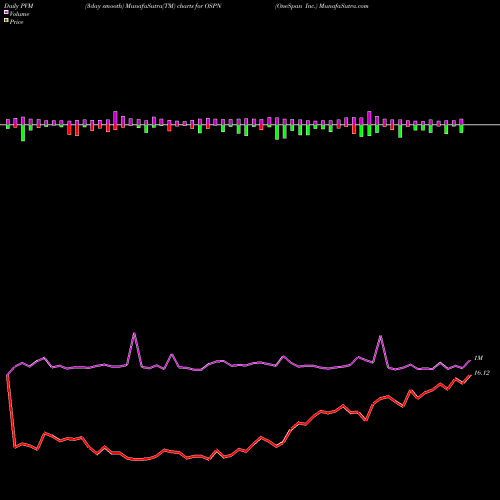The height and width of the screenshot is (500, 500).
Task: Click the price line's lowest trough
Action: point(139,460)
